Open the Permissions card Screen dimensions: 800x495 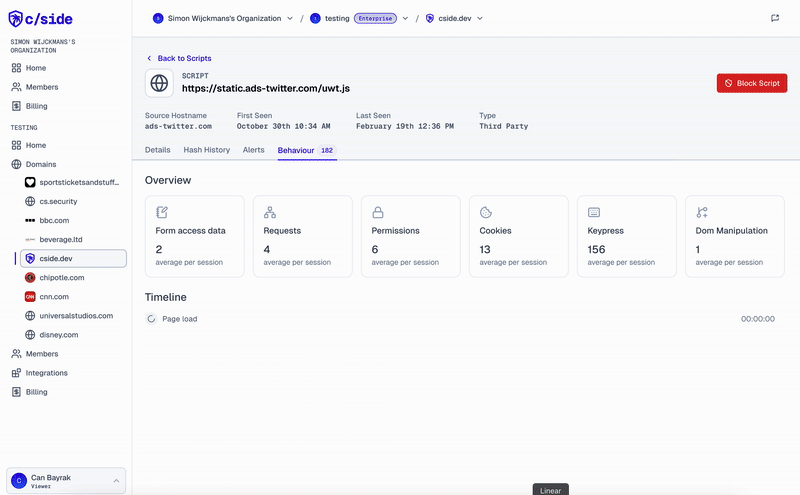[x=411, y=237]
